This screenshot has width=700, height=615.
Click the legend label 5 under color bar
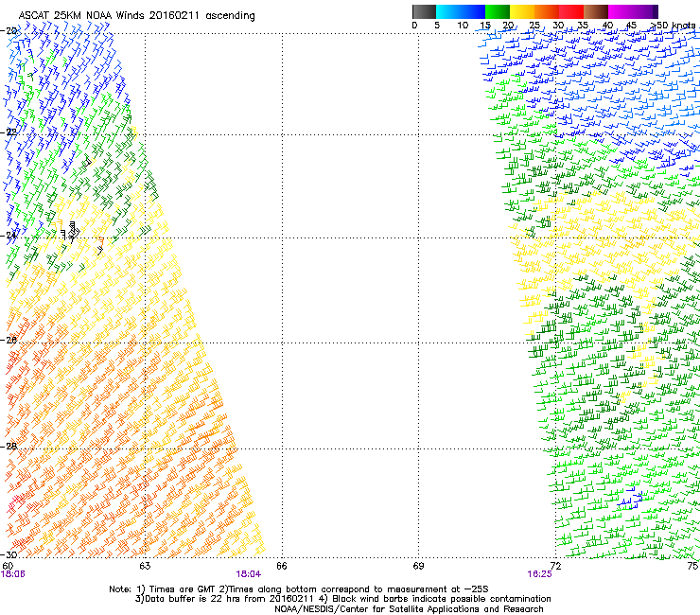point(437,25)
